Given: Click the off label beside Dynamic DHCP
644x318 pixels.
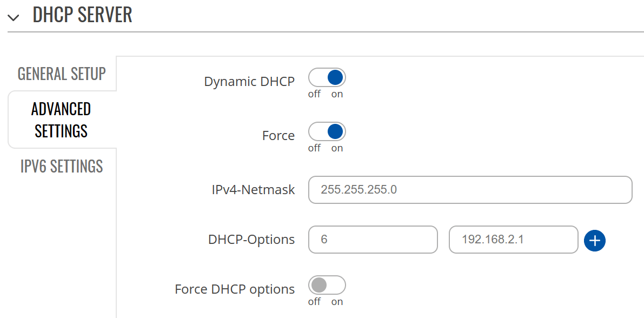Looking at the screenshot, I should coord(314,94).
